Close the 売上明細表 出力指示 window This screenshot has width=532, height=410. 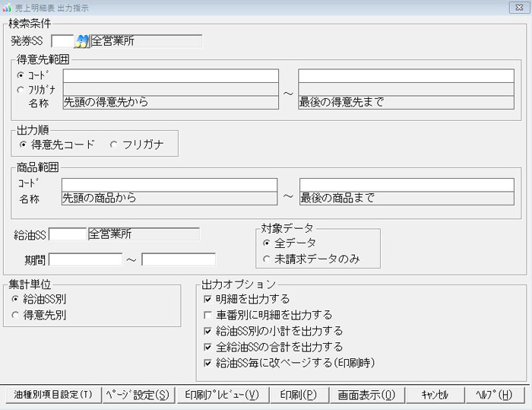point(517,8)
